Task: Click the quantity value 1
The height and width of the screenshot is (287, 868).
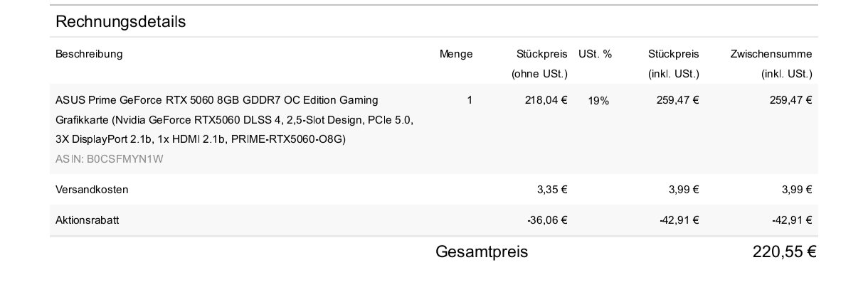Action: pyautogui.click(x=470, y=100)
